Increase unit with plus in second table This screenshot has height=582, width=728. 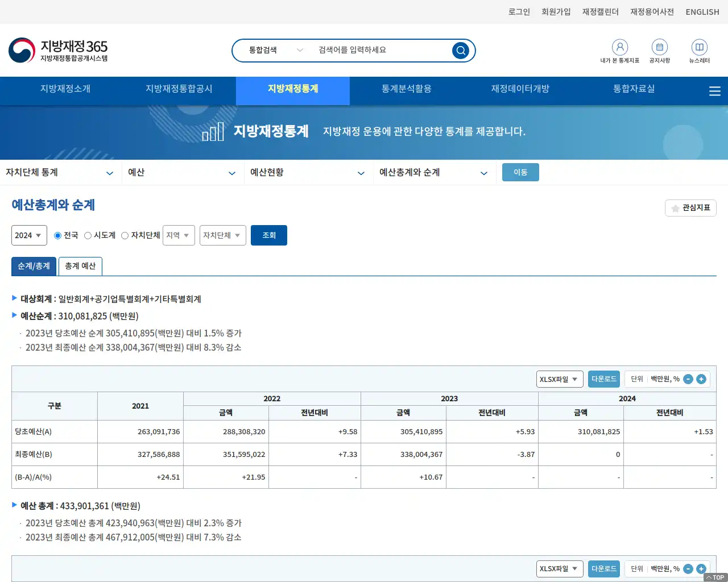click(x=701, y=569)
